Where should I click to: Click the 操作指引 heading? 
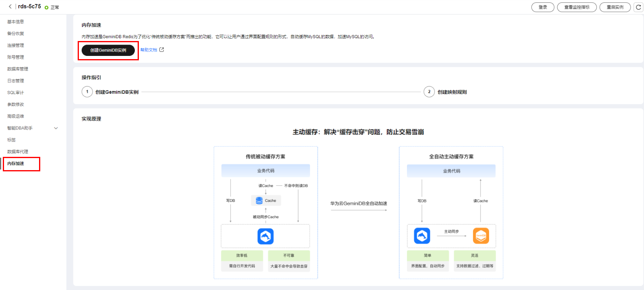click(x=91, y=78)
